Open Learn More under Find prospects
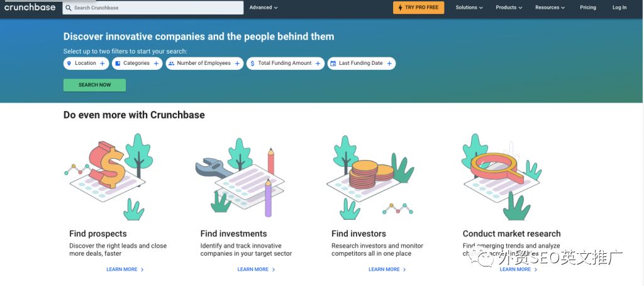Viewport: 644px width, 286px height. click(125, 269)
